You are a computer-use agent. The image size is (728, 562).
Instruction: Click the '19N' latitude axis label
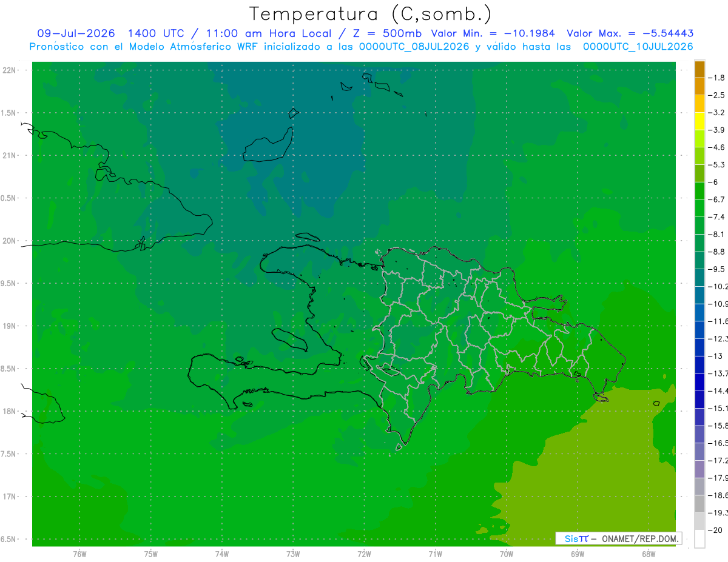point(9,326)
